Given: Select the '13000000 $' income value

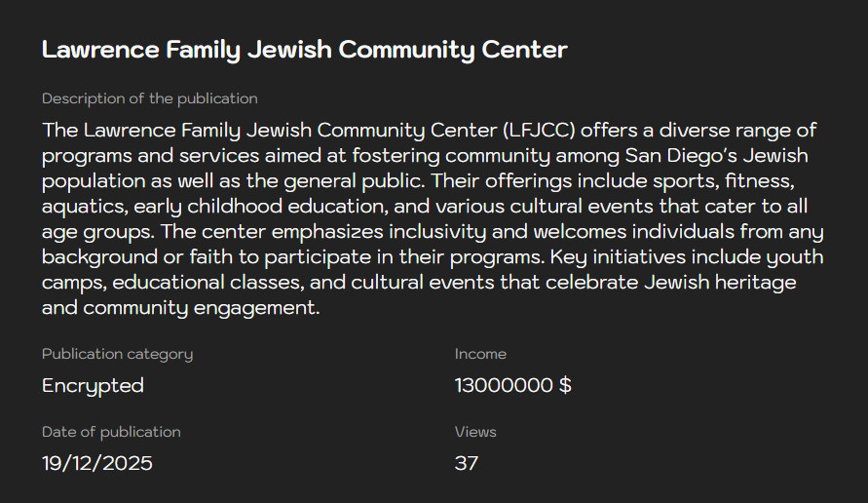Looking at the screenshot, I should click(x=512, y=385).
